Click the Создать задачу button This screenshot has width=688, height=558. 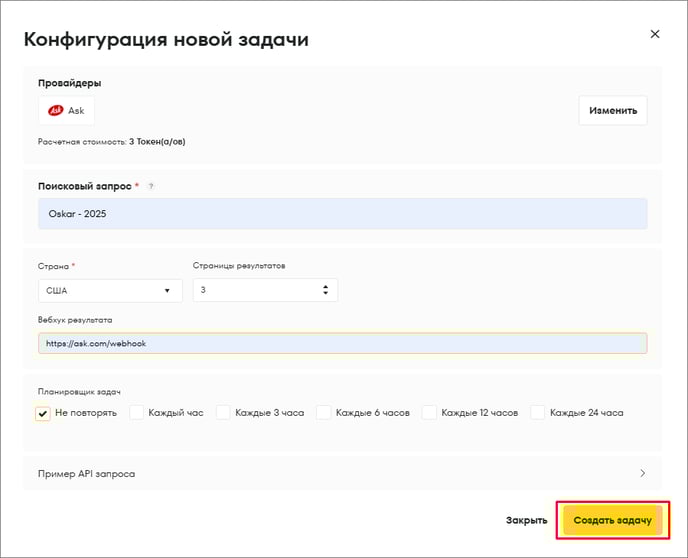click(x=613, y=520)
